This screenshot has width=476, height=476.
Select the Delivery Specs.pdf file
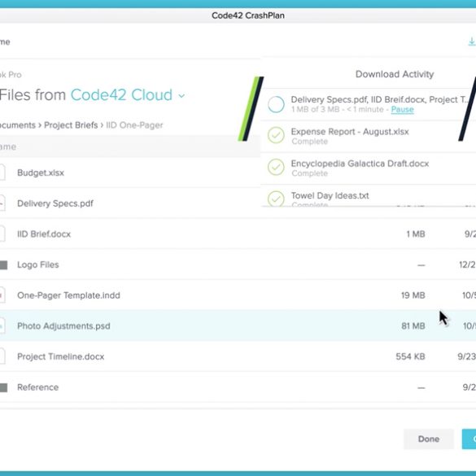[55, 203]
